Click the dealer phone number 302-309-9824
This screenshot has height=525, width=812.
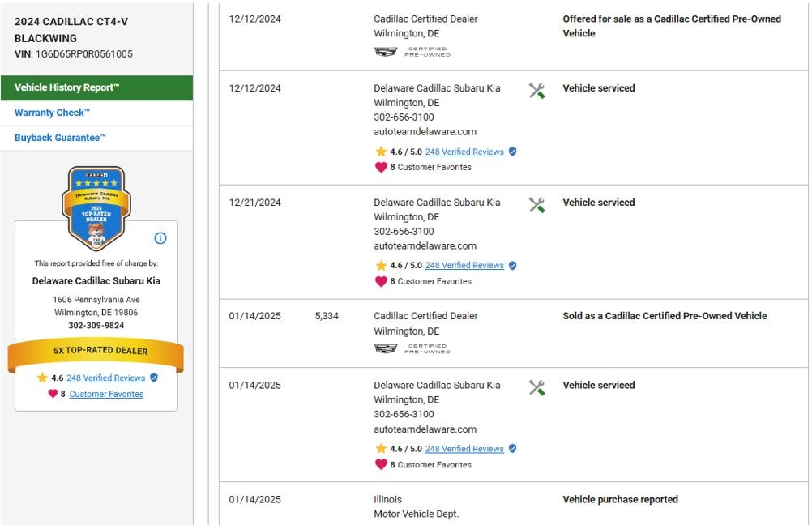(96, 326)
